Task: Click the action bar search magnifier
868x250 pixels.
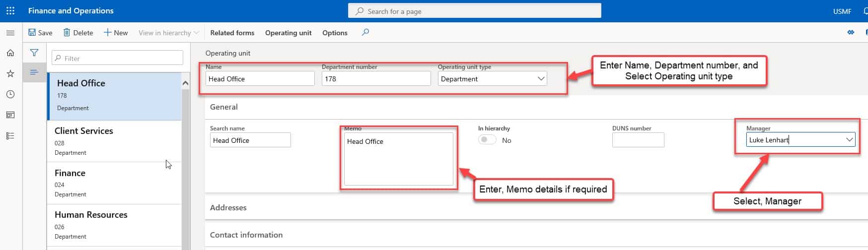Action: click(x=365, y=32)
